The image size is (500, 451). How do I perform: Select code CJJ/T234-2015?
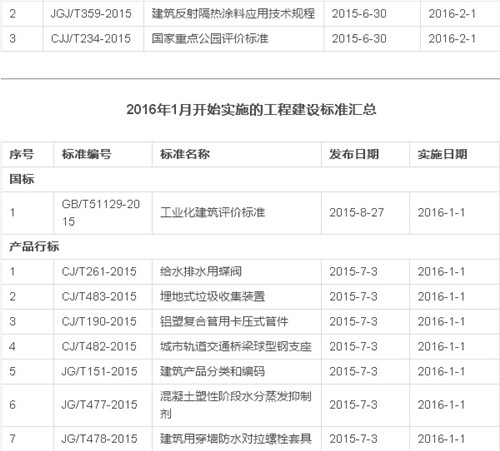(91, 39)
